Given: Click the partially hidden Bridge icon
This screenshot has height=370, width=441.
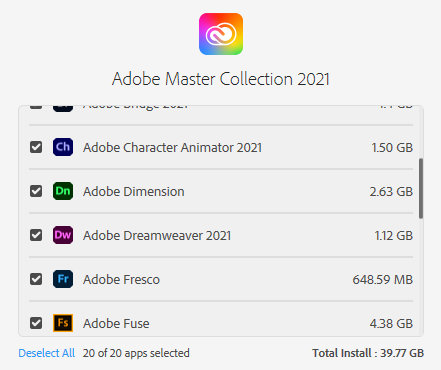Looking at the screenshot, I should [63, 108].
